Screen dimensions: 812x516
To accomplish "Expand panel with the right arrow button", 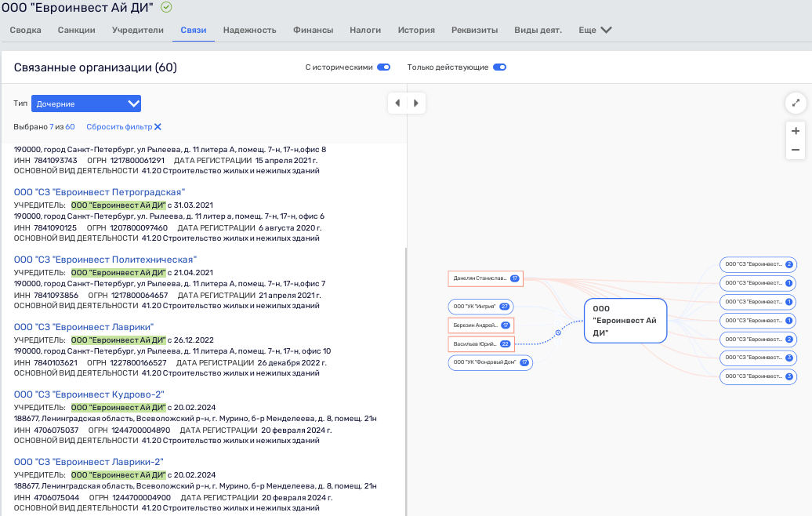I will (416, 103).
